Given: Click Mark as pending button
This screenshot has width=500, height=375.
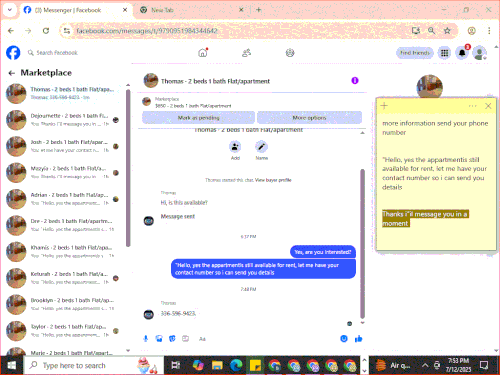Looking at the screenshot, I should point(198,118).
